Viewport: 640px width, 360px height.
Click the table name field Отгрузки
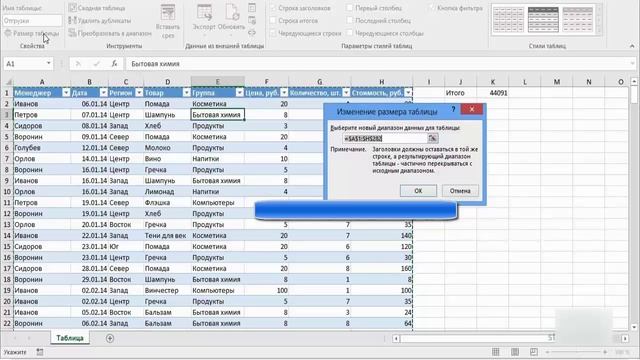point(32,20)
